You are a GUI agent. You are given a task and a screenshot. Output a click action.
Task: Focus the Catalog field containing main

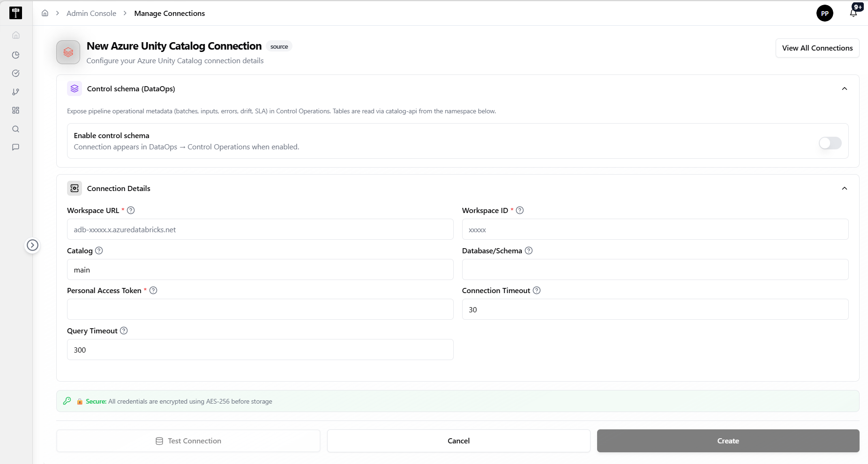click(x=260, y=270)
